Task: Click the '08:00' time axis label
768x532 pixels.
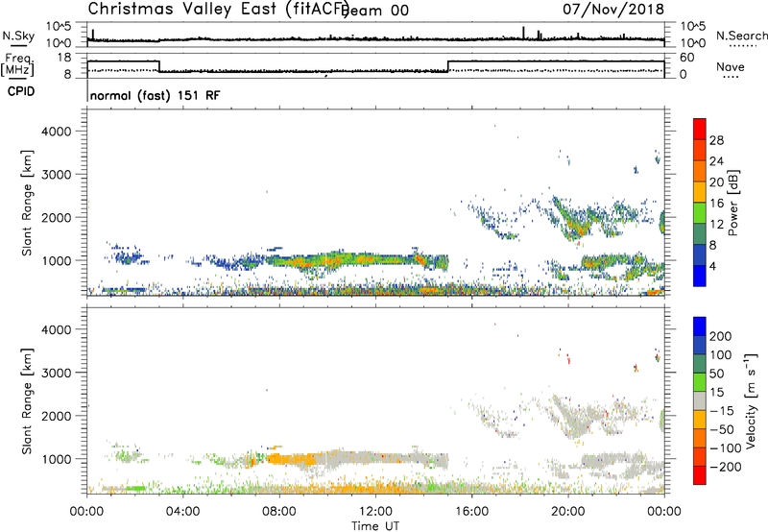Action: pos(279,512)
